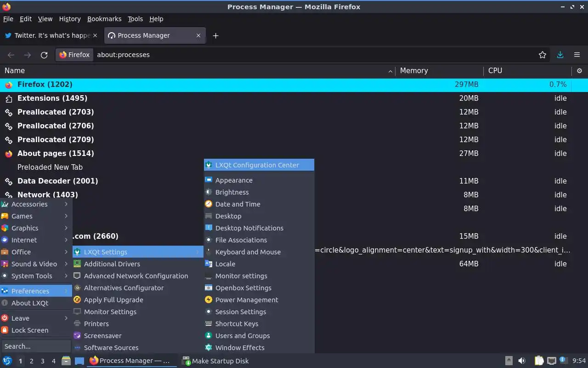Viewport: 588px width, 368px height.
Task: Select the Preferences category
Action: pos(35,291)
